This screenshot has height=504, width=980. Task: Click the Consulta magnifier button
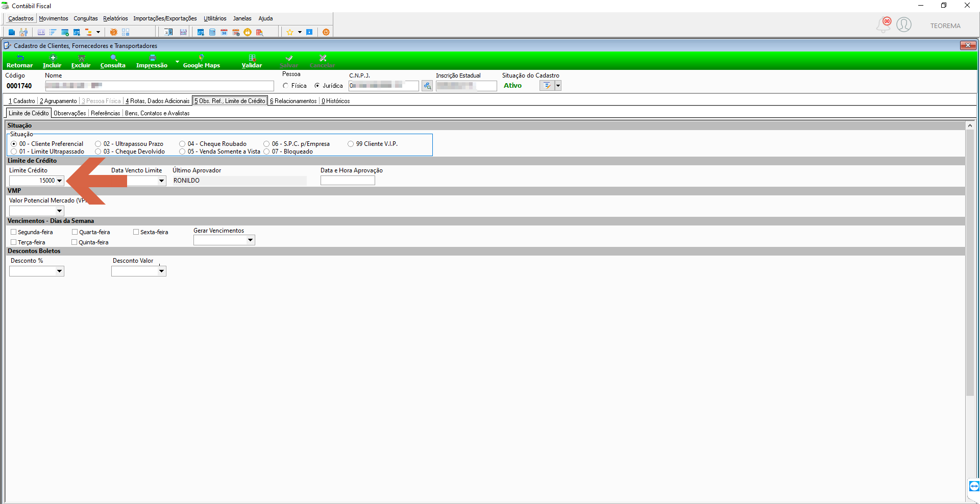coord(113,61)
